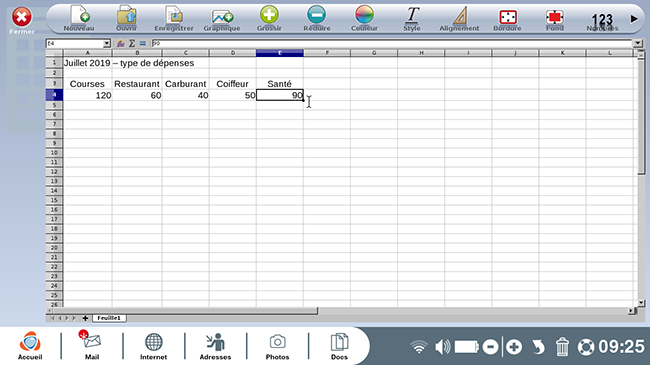
Task: Expand the cell name box dropdown
Action: [x=107, y=44]
